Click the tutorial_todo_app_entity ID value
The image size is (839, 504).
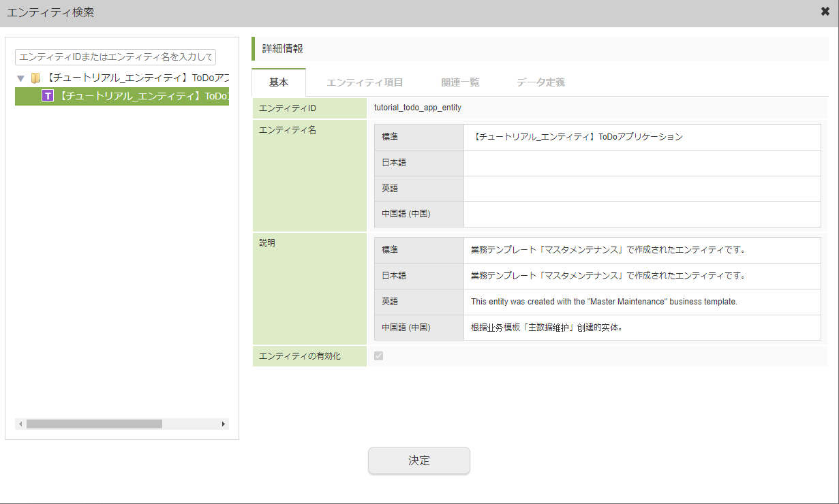point(418,108)
